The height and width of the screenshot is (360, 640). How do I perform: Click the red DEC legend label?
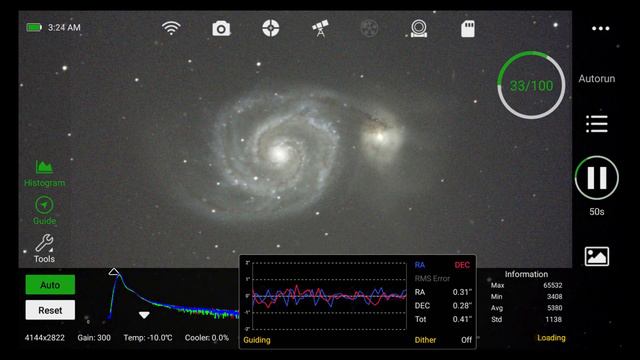(462, 265)
